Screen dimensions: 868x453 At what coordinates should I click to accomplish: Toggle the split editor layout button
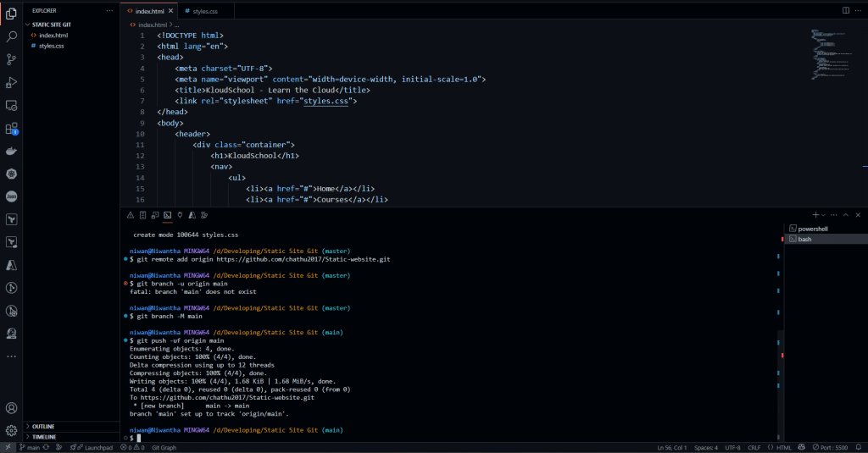click(x=844, y=10)
